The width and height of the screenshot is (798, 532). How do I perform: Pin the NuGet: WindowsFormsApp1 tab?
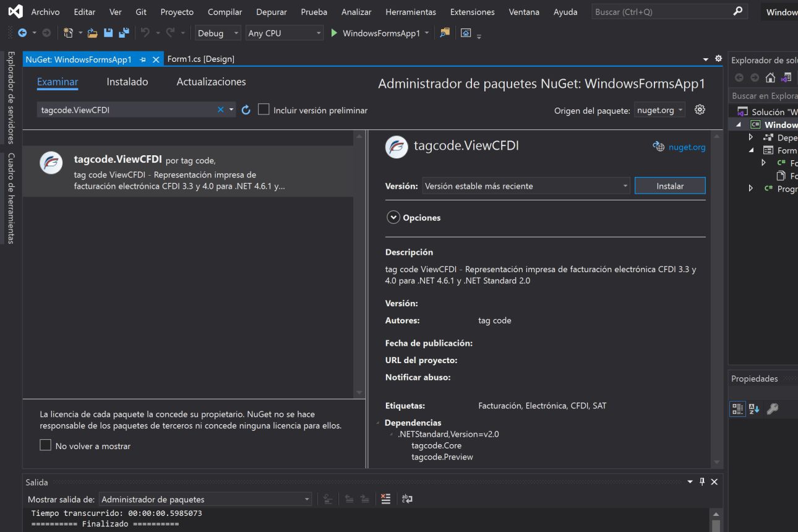tap(143, 59)
